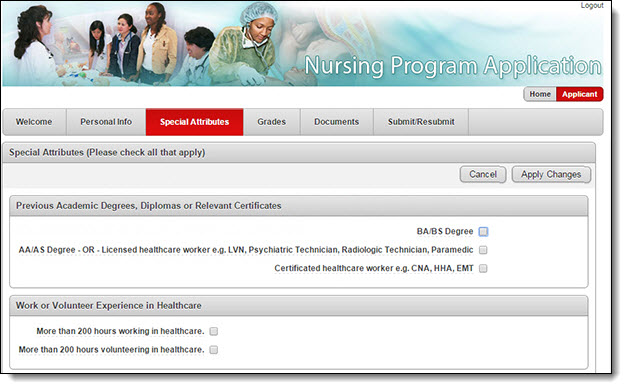Open Submit/Resubmit tab
The image size is (627, 389).
[421, 122]
